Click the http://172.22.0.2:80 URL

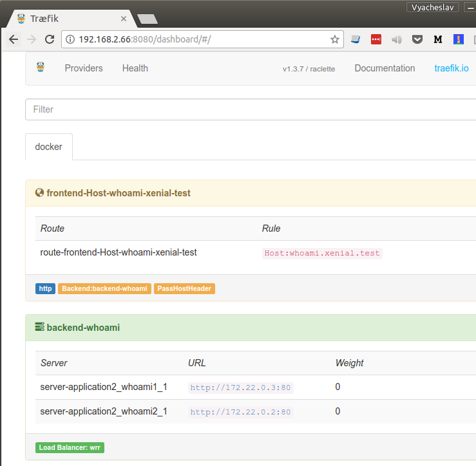240,412
